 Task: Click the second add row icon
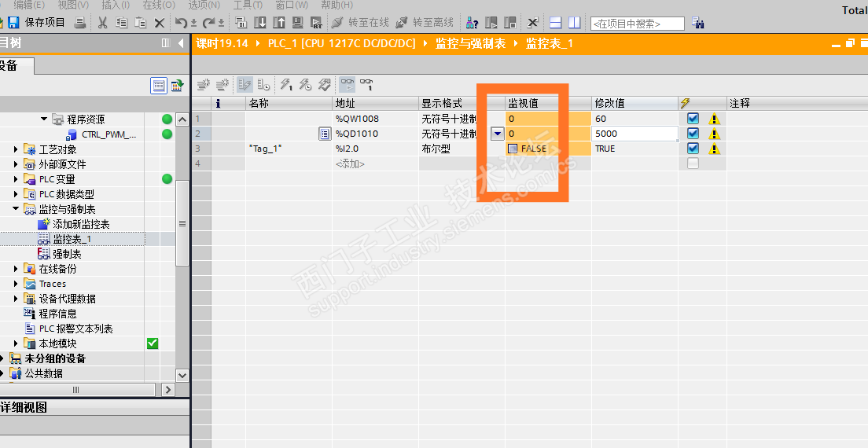click(x=223, y=85)
